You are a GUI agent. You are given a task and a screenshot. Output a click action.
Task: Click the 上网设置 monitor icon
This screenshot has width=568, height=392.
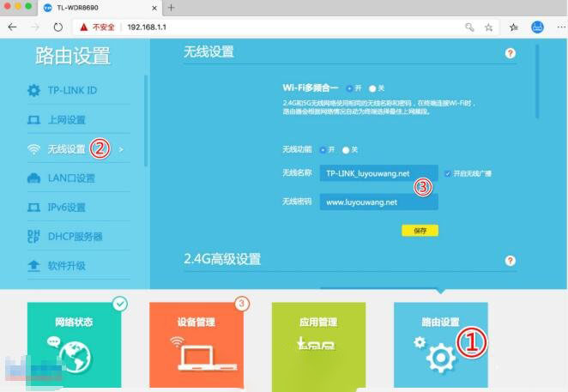pos(34,120)
